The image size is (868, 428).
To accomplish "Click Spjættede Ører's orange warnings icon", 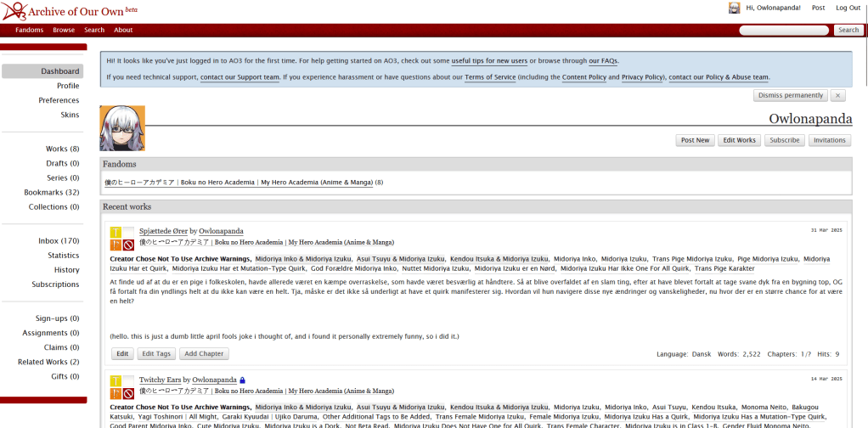I will click(x=116, y=245).
